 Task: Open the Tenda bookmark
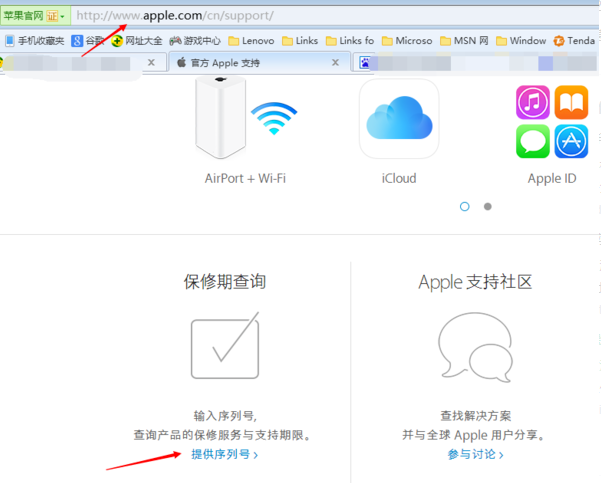(574, 41)
